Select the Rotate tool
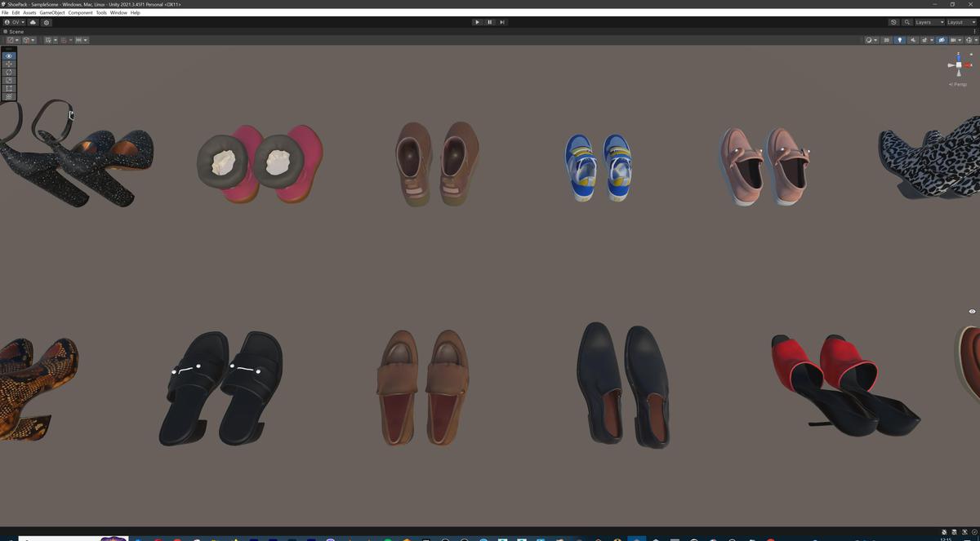 (x=8, y=72)
